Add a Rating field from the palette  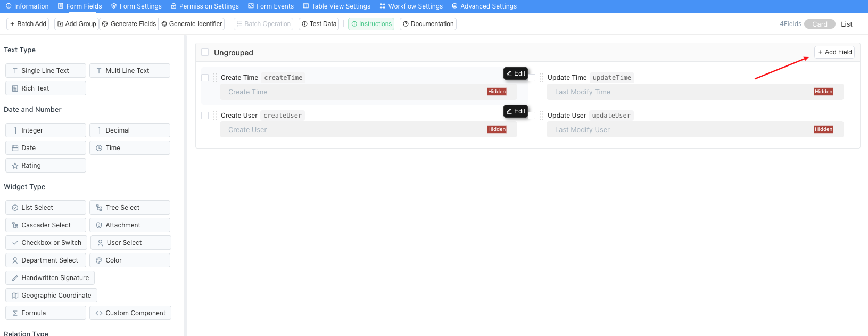45,166
